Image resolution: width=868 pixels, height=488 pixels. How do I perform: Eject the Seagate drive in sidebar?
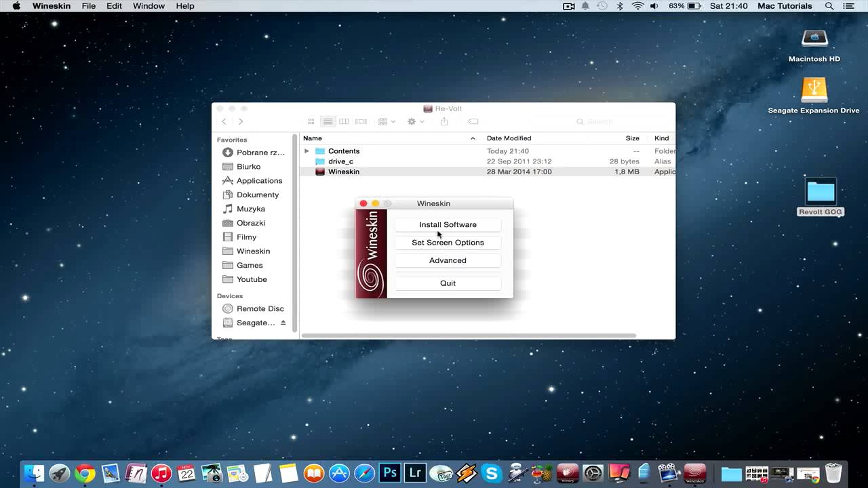(x=283, y=323)
